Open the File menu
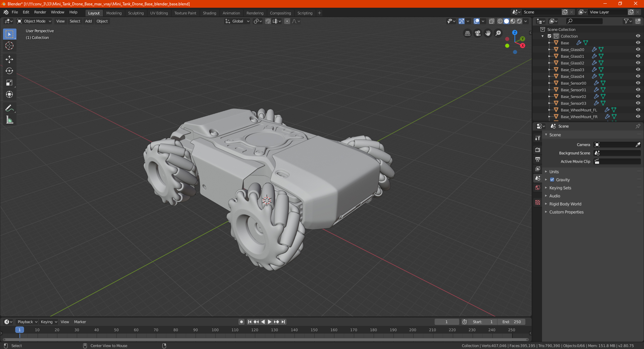 pyautogui.click(x=15, y=12)
